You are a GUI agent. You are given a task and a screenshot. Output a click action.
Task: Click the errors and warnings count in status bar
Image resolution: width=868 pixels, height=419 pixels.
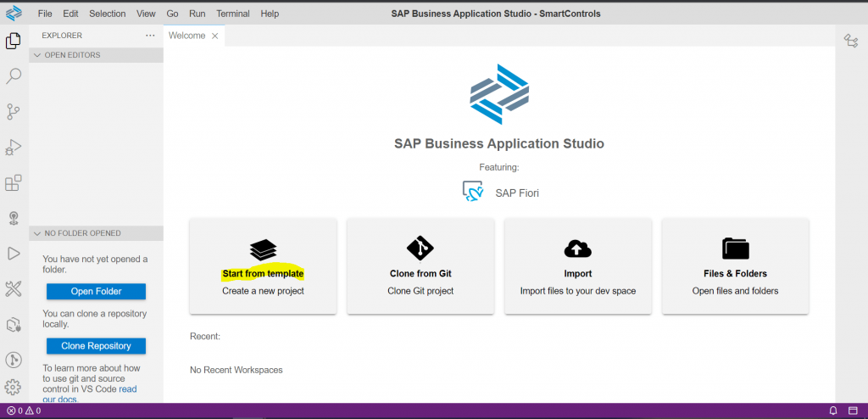23,411
